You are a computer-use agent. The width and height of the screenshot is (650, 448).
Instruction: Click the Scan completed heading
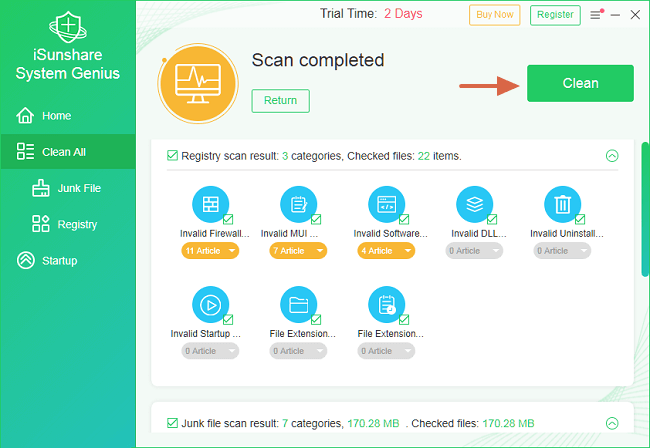tap(318, 61)
